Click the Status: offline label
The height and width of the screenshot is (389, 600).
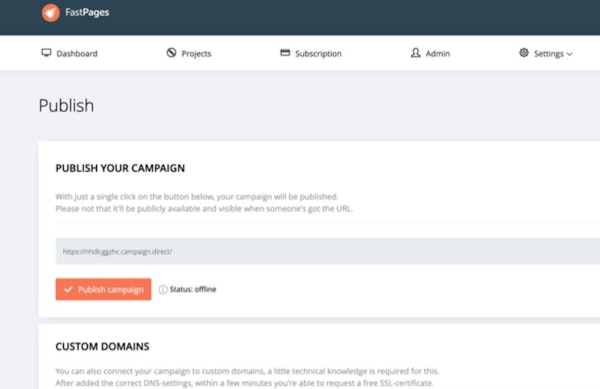(193, 289)
